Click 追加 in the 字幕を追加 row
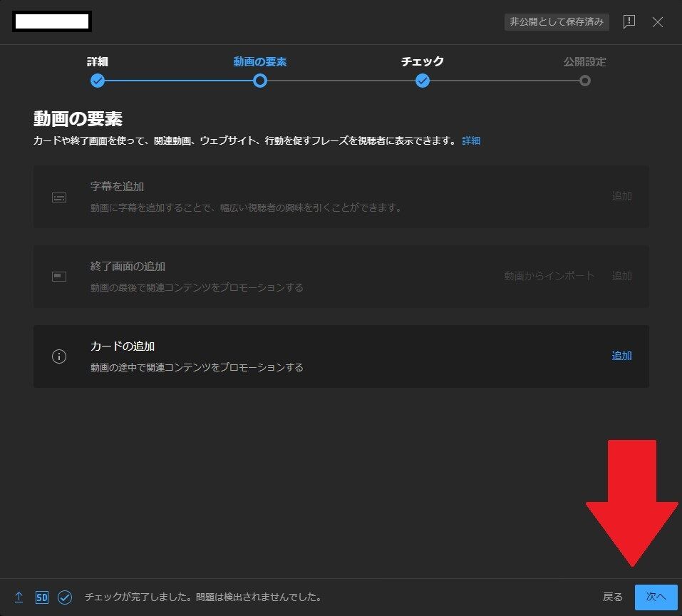The height and width of the screenshot is (616, 682). [x=621, y=196]
